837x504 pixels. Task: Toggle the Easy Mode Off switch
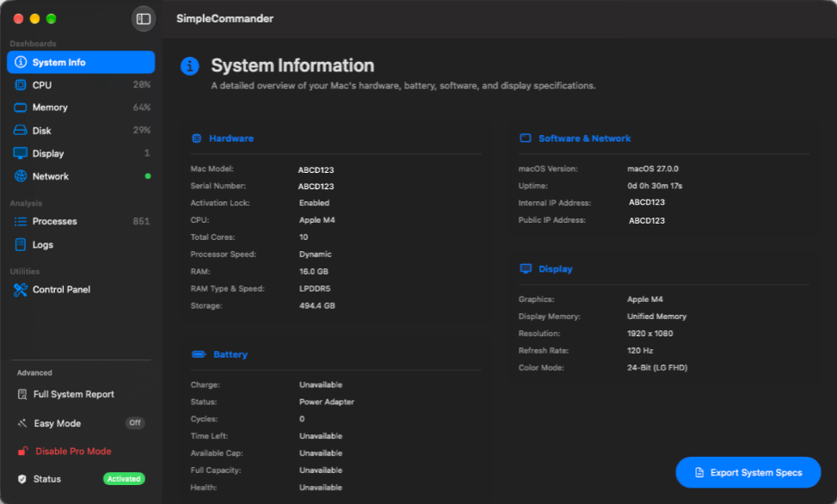click(x=135, y=423)
